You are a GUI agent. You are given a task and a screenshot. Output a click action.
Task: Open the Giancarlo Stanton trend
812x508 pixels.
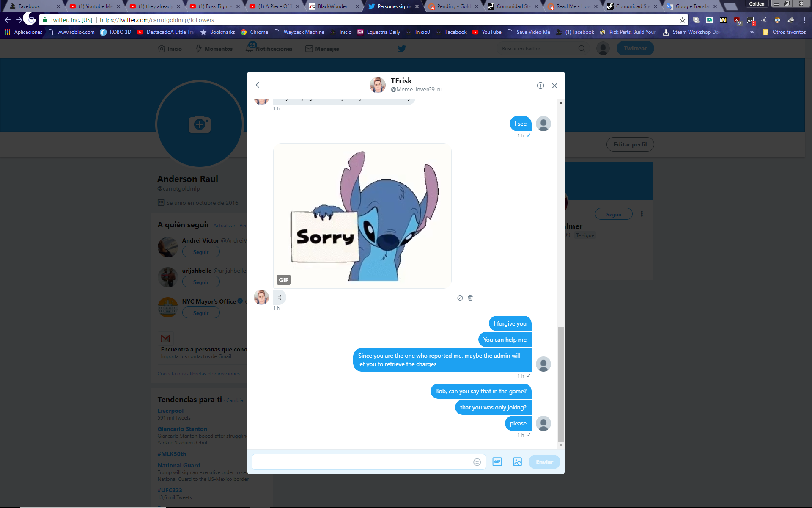point(182,429)
